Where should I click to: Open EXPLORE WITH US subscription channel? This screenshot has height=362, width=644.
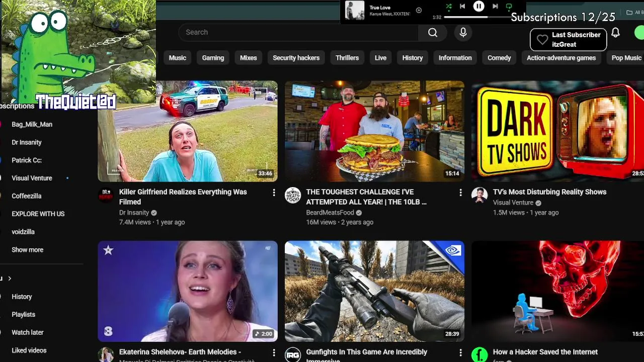coord(38,214)
